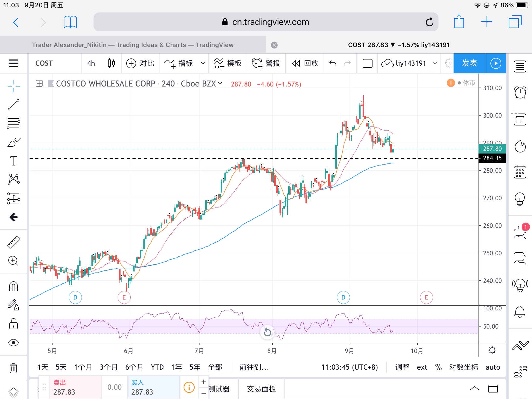
Task: Click the 买入 buy 287.83 button
Action: coord(153,387)
